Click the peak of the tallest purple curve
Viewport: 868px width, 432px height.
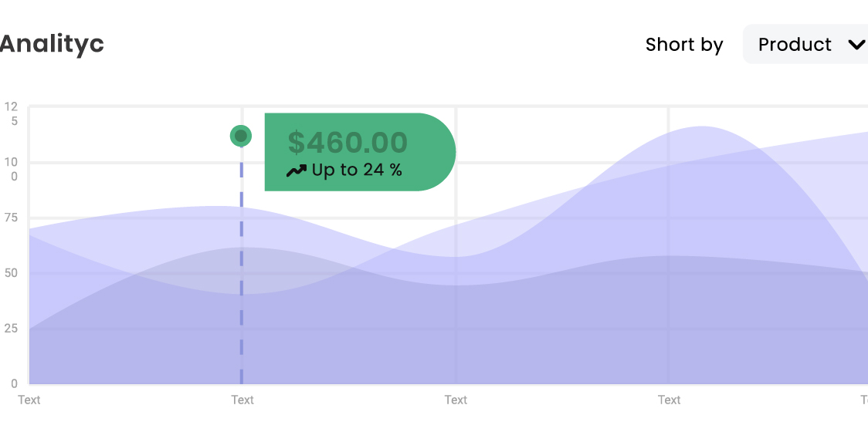(x=701, y=127)
